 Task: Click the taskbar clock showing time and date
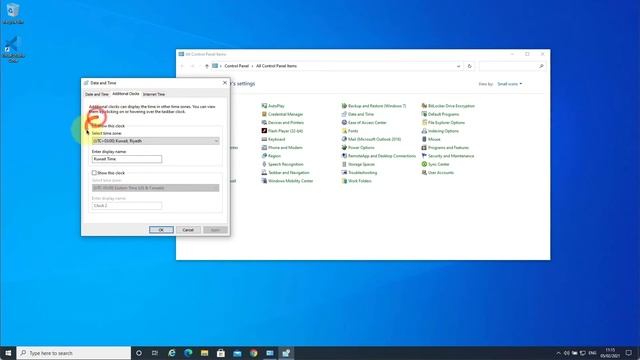pyautogui.click(x=610, y=353)
